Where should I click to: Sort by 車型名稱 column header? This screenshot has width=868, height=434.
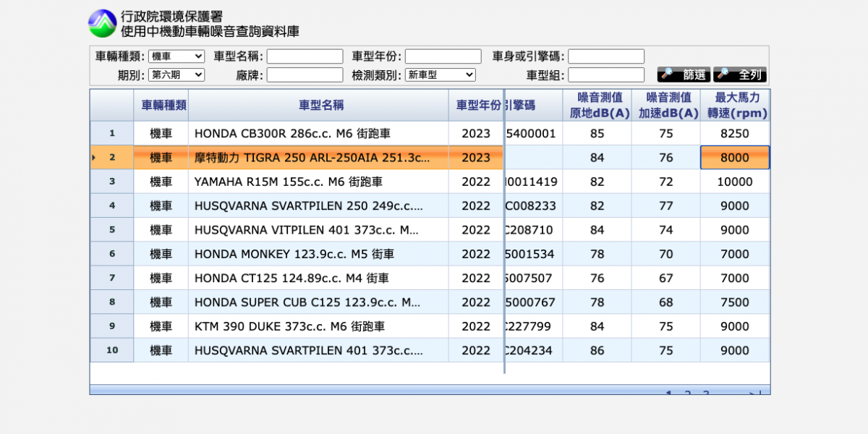coord(318,105)
